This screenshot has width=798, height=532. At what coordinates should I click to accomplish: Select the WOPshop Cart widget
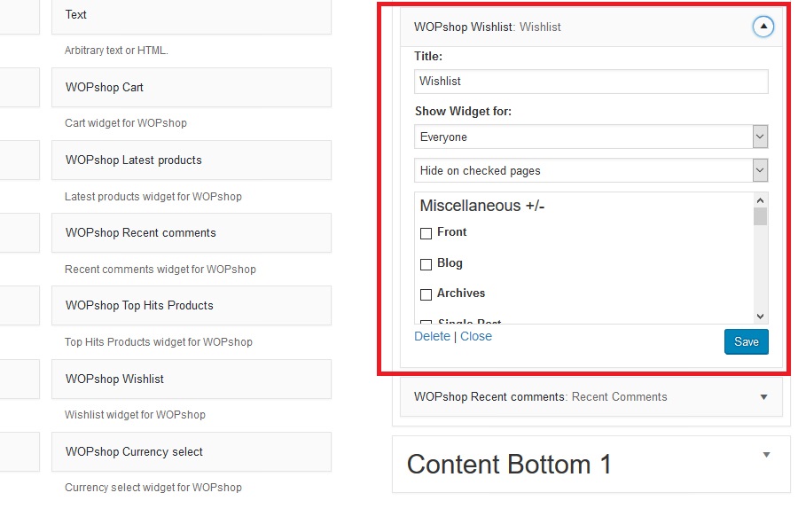pos(192,88)
